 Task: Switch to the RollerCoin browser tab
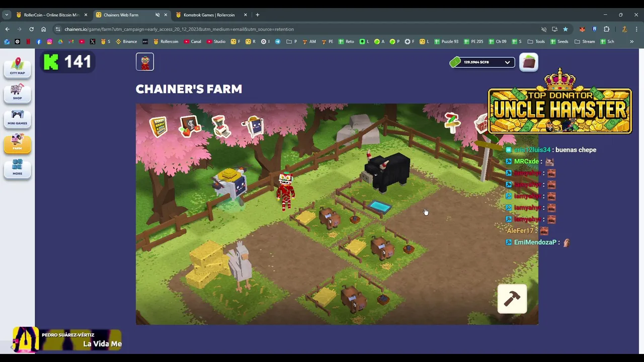(x=52, y=15)
